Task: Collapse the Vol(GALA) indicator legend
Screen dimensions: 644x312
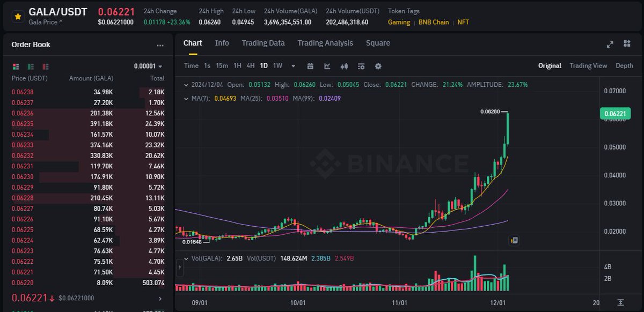Action: point(186,258)
